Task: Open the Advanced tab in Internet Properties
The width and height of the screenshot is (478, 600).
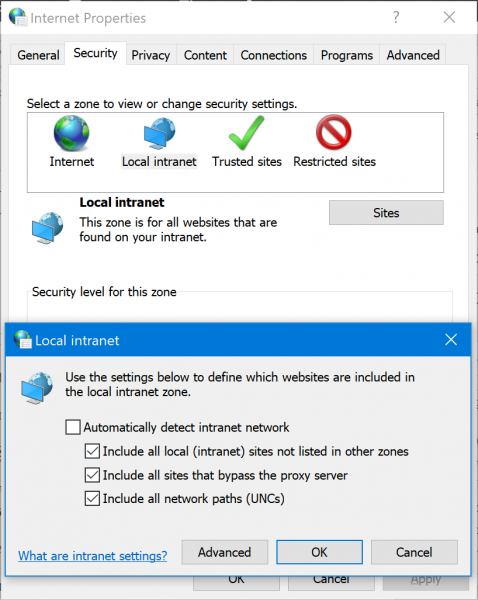Action: [x=413, y=55]
